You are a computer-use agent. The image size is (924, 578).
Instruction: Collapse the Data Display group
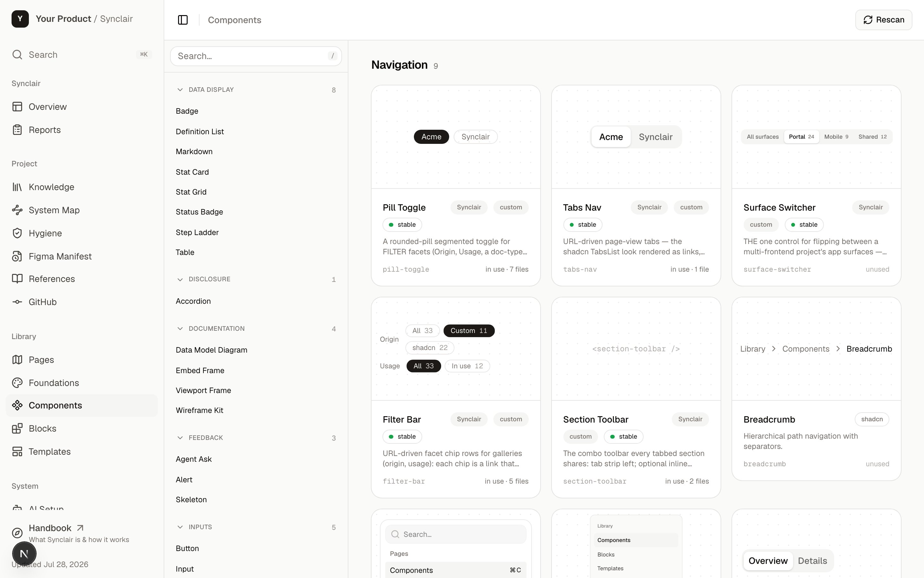256,90
